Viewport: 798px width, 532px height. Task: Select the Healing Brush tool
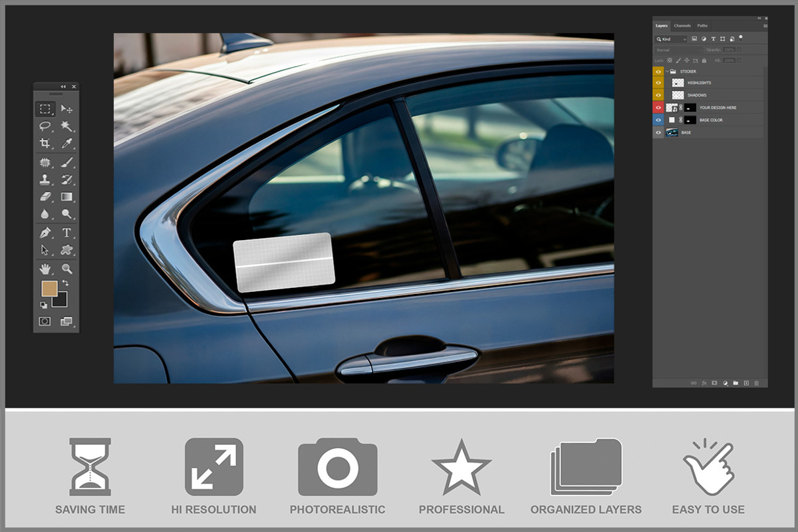(x=45, y=162)
